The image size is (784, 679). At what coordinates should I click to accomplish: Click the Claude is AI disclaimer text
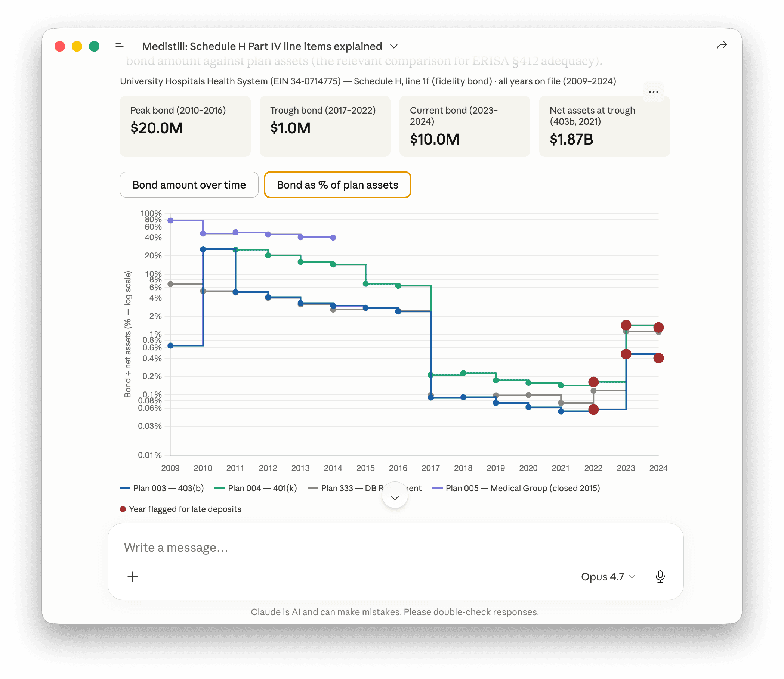point(395,612)
